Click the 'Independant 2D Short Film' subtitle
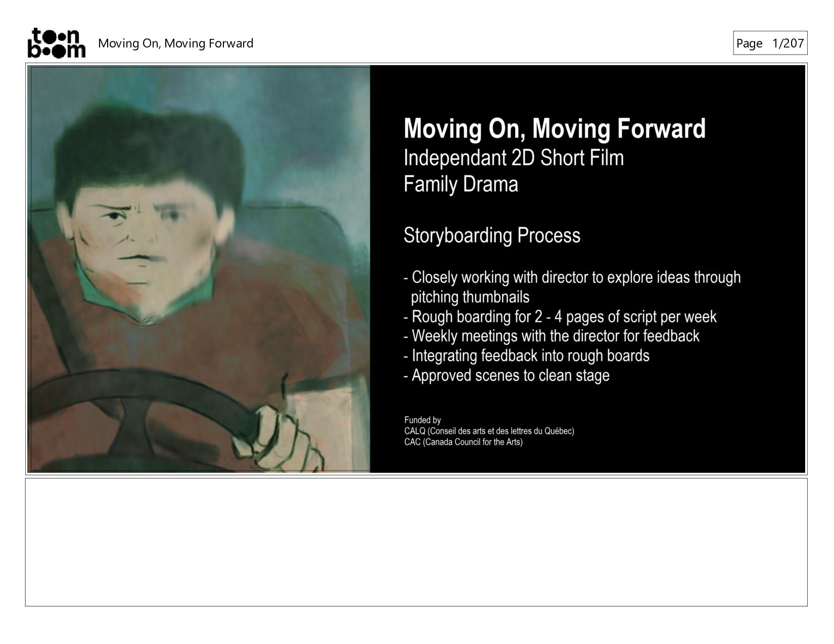 [514, 158]
